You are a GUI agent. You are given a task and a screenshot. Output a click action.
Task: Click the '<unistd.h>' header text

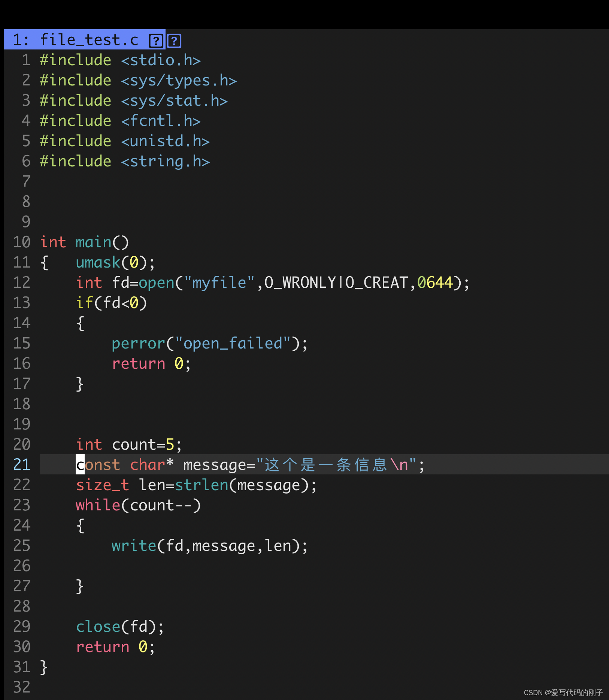165,141
